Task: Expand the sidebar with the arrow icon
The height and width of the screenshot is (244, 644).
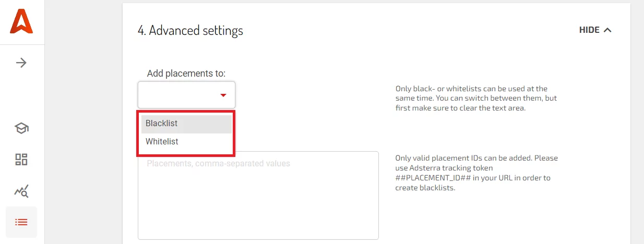Action: pyautogui.click(x=21, y=63)
